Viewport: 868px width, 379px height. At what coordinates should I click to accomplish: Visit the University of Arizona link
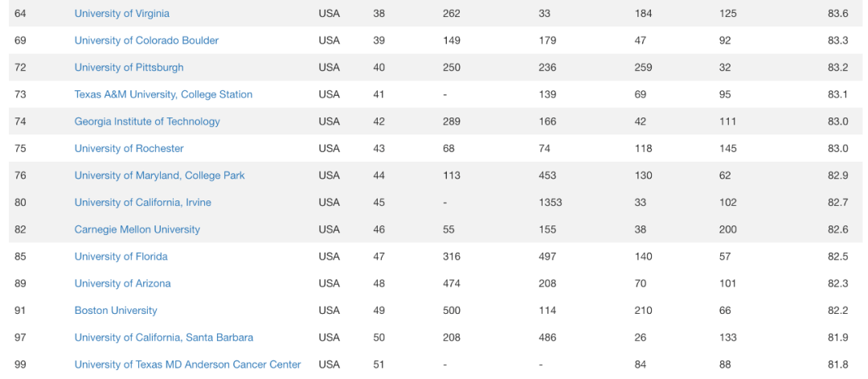122,284
